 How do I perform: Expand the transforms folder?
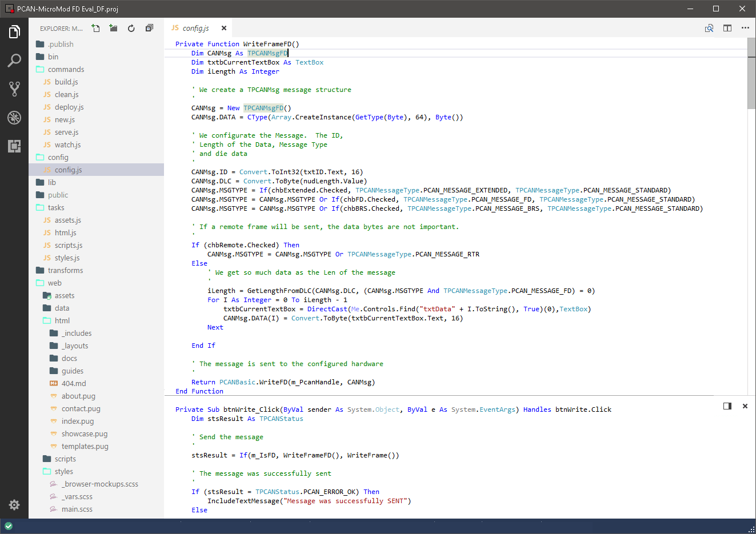pos(96,270)
